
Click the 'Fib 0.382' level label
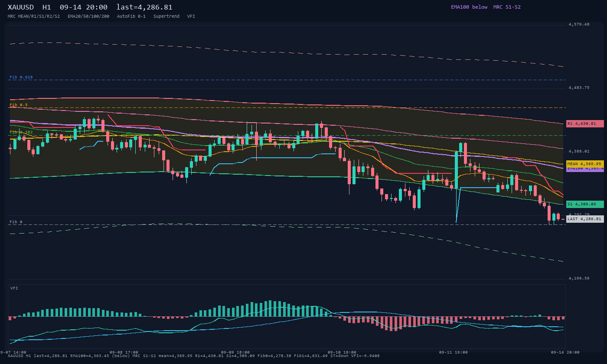pyautogui.click(x=21, y=132)
